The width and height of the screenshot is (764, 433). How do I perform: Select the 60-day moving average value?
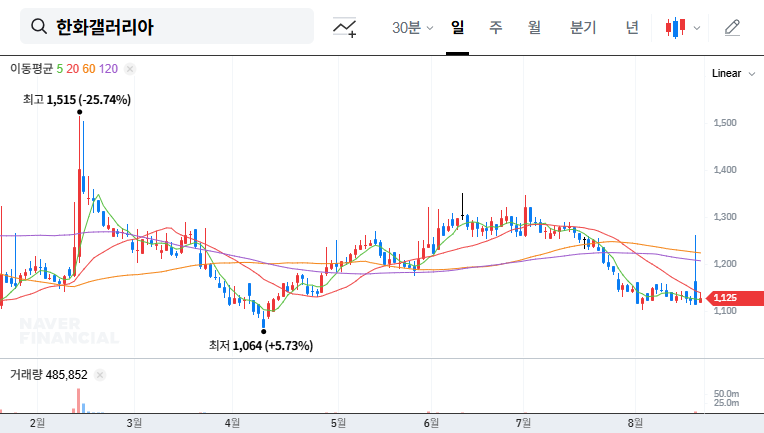(89, 69)
